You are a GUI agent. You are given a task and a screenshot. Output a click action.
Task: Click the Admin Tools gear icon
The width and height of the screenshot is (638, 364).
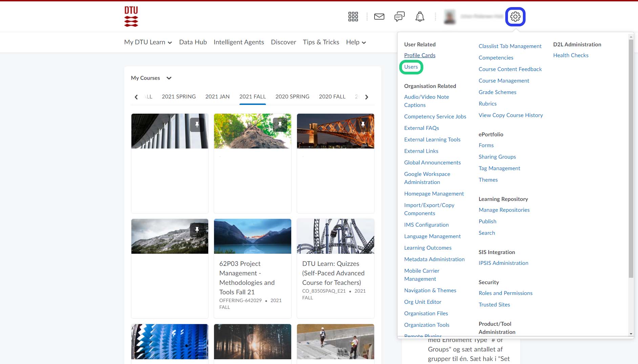(515, 17)
